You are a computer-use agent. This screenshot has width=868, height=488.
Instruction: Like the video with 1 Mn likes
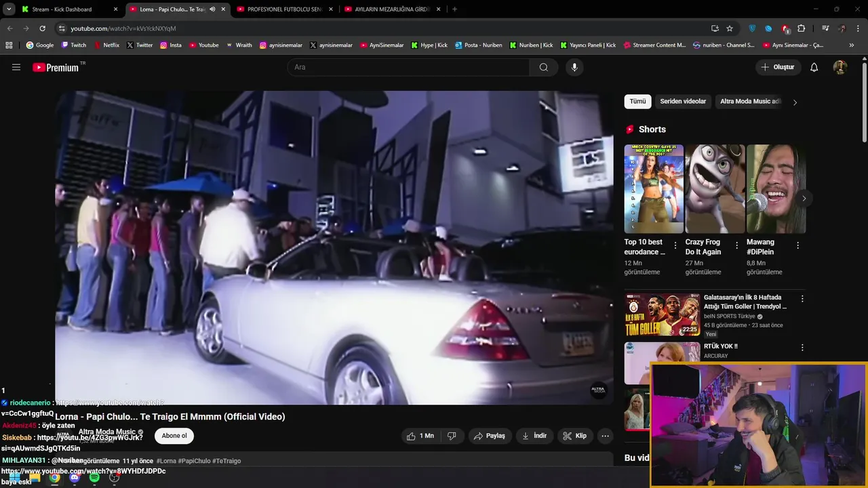pos(420,436)
